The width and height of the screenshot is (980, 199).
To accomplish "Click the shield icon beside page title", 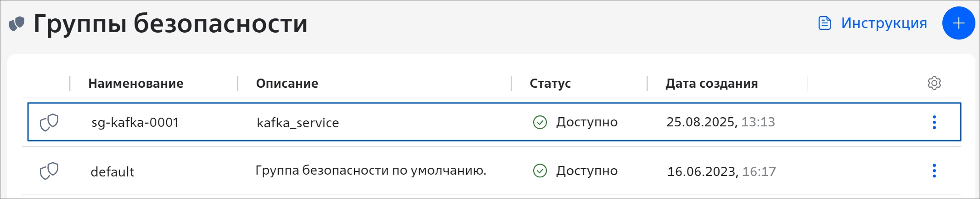I will point(17,23).
